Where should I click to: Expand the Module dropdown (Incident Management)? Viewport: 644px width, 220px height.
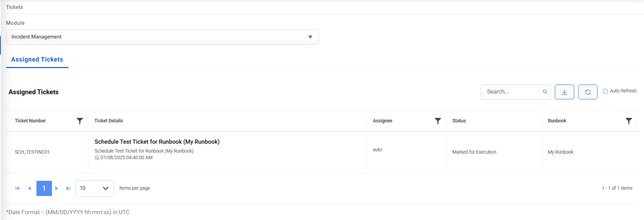click(310, 37)
